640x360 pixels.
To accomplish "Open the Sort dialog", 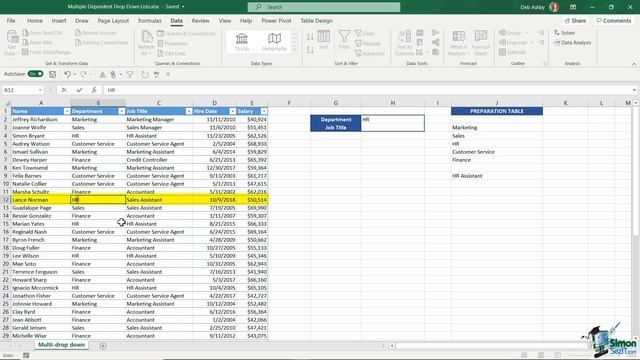I will [x=324, y=40].
